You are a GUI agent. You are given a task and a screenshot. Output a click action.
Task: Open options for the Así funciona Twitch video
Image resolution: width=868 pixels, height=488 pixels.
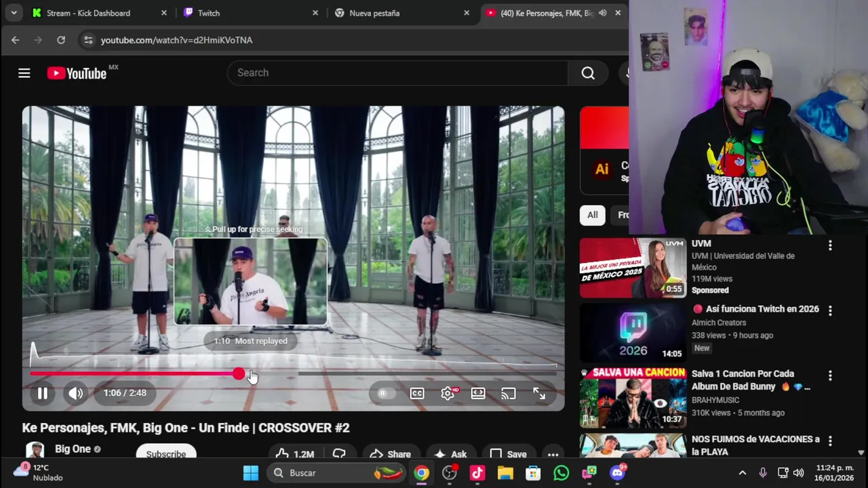pos(830,310)
